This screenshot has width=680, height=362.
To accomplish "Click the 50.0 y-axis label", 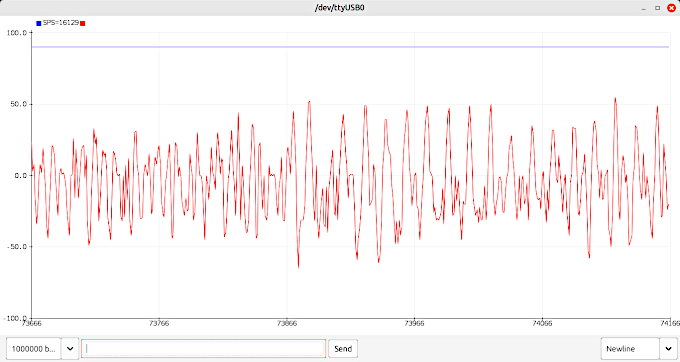I will point(19,104).
